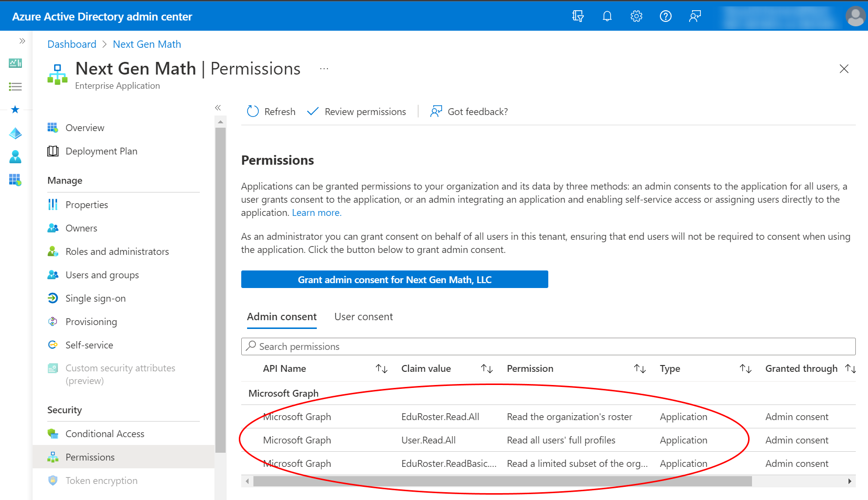This screenshot has height=500, width=868.
Task: Close the Permissions blade
Action: tap(844, 69)
